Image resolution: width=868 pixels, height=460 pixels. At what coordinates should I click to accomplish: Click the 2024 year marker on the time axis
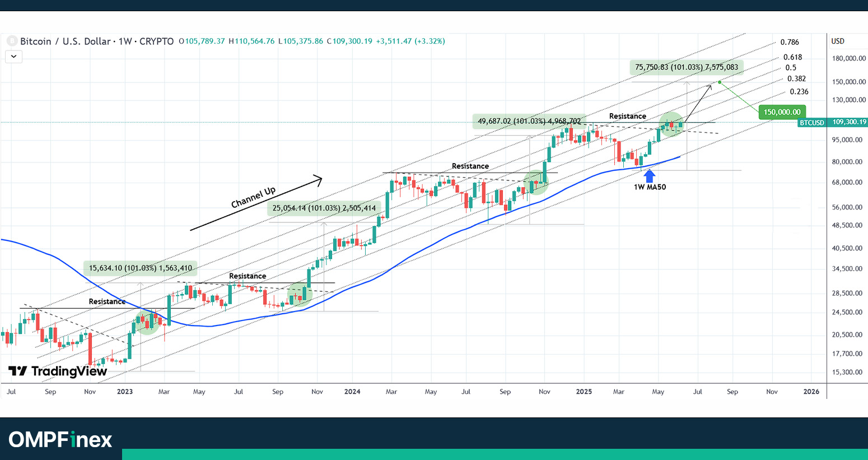pos(352,392)
